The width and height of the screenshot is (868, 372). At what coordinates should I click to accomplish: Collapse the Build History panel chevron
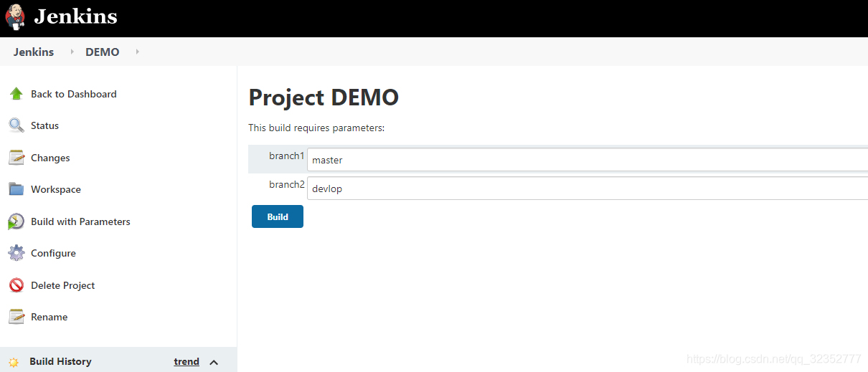point(214,362)
